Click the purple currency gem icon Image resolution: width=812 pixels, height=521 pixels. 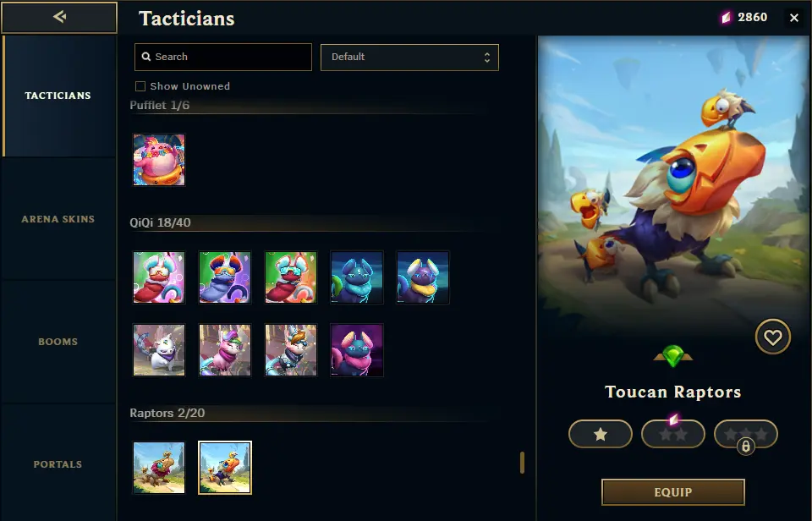pyautogui.click(x=726, y=18)
